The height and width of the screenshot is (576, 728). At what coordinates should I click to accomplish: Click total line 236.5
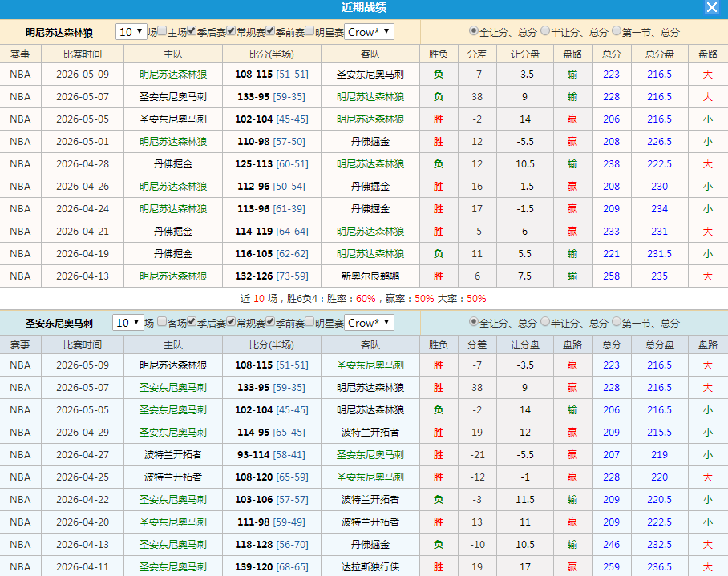[x=659, y=566]
